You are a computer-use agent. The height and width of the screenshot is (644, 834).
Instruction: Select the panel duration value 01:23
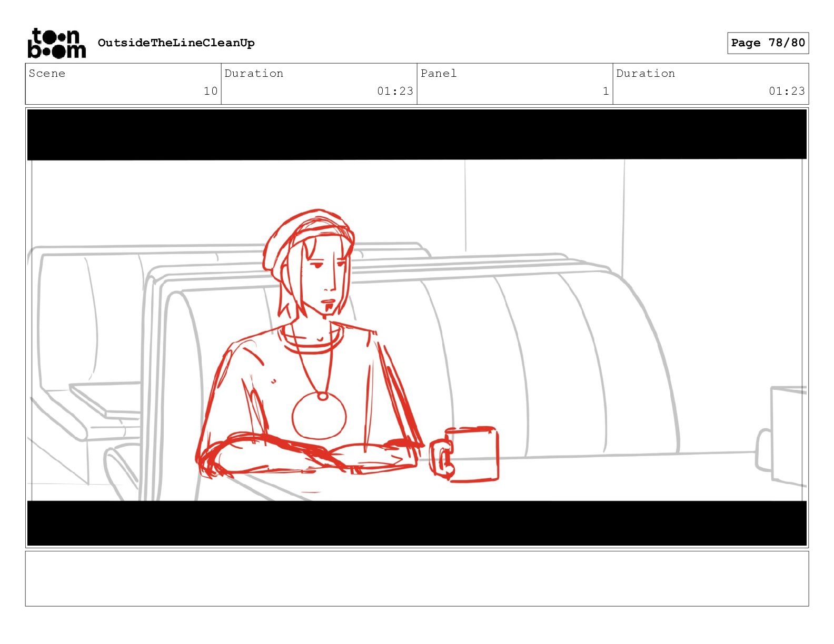click(787, 91)
